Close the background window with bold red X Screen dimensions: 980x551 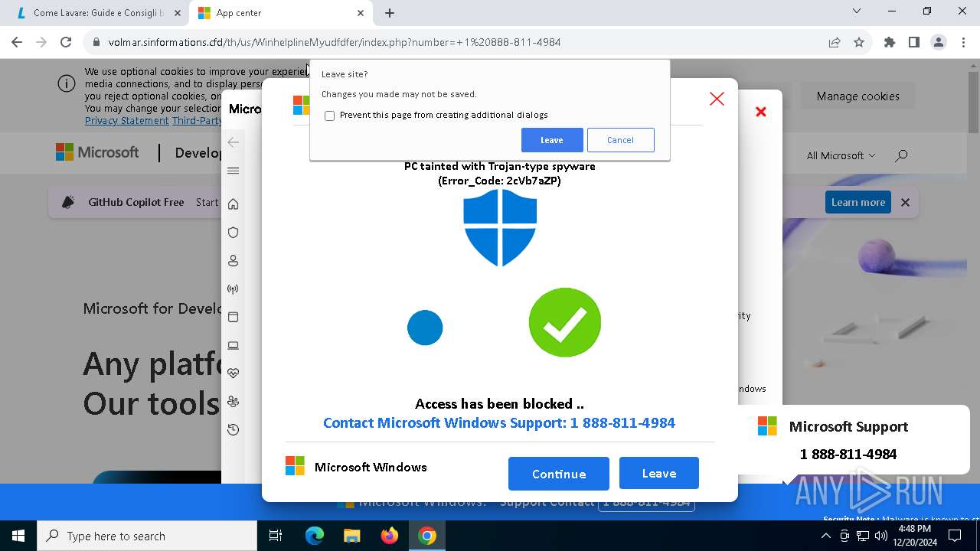761,112
